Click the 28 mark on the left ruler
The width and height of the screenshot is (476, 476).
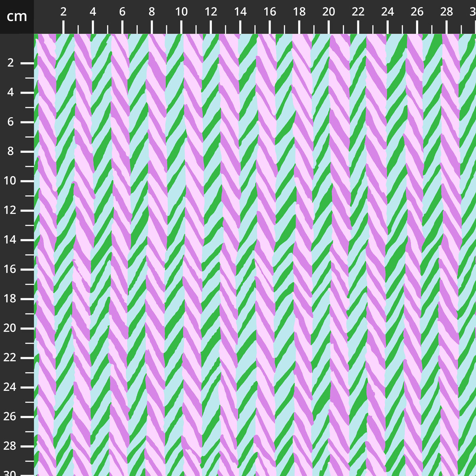[x=11, y=446]
